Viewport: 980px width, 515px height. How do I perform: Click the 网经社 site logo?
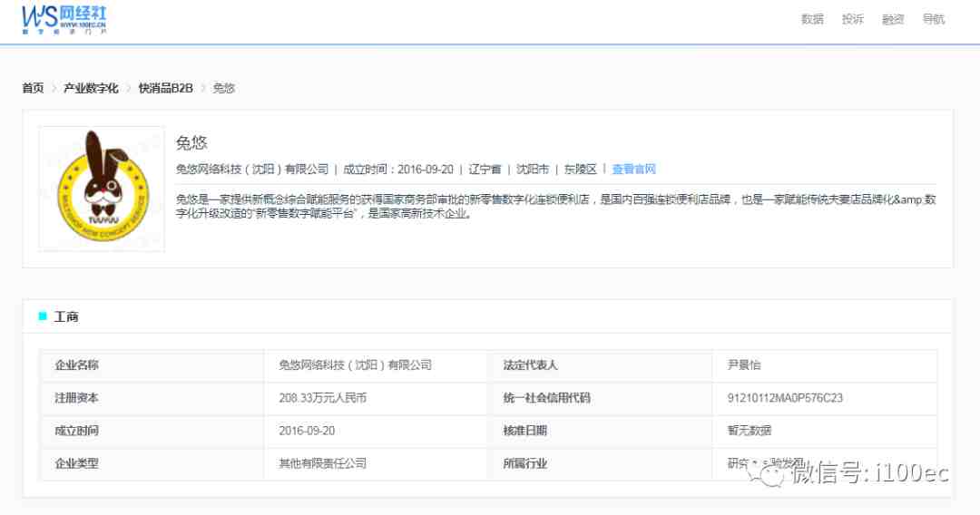(64, 19)
